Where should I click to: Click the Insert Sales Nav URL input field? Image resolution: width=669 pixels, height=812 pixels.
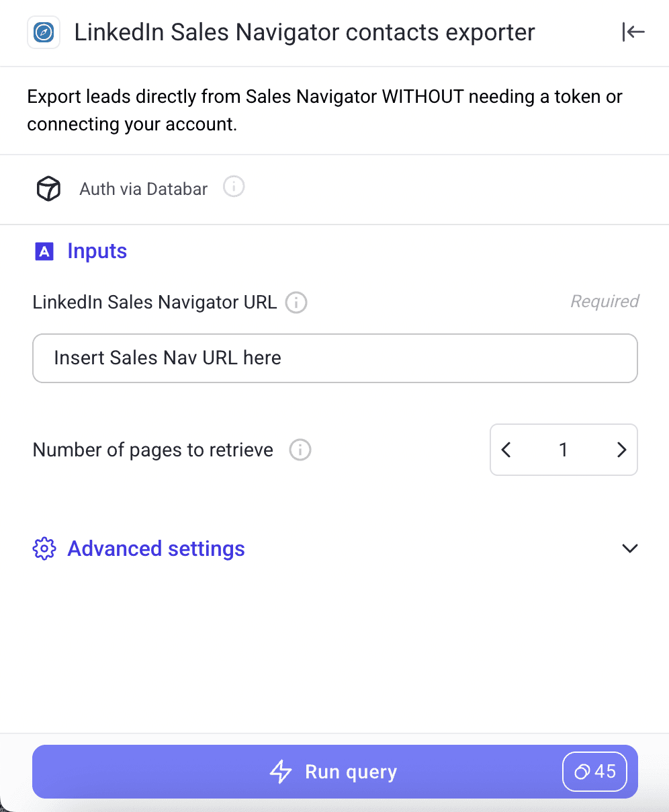coord(335,358)
